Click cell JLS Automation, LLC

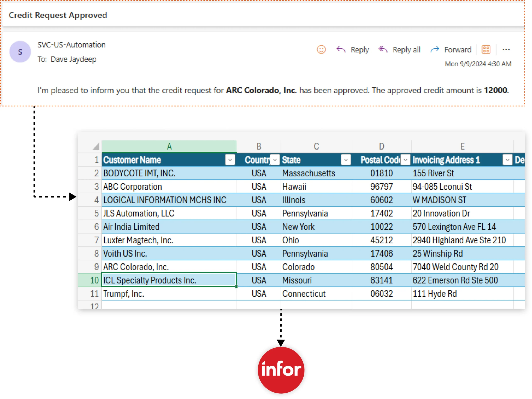click(x=169, y=213)
